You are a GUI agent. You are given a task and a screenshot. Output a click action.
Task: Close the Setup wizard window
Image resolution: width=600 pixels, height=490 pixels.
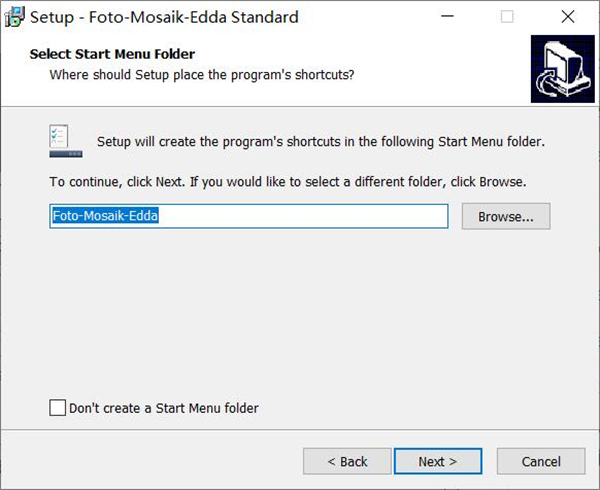pos(568,17)
